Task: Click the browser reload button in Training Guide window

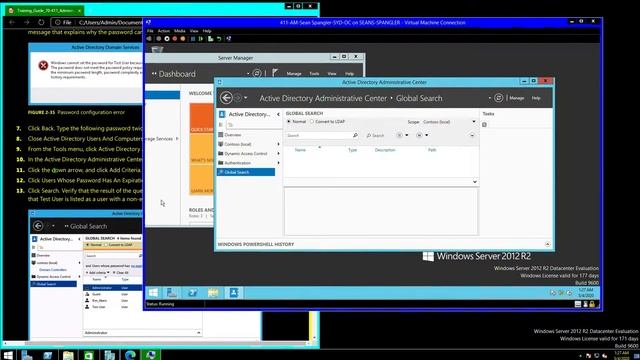Action: (41, 22)
